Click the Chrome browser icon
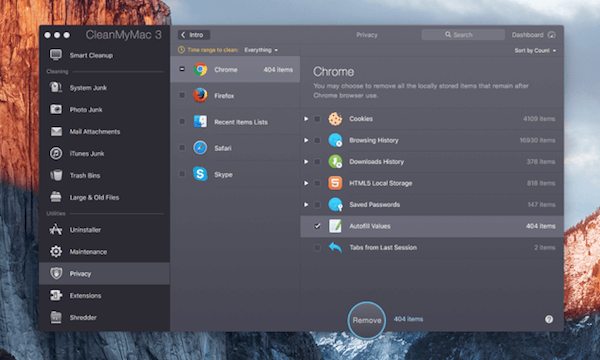600x360 pixels. click(x=200, y=69)
